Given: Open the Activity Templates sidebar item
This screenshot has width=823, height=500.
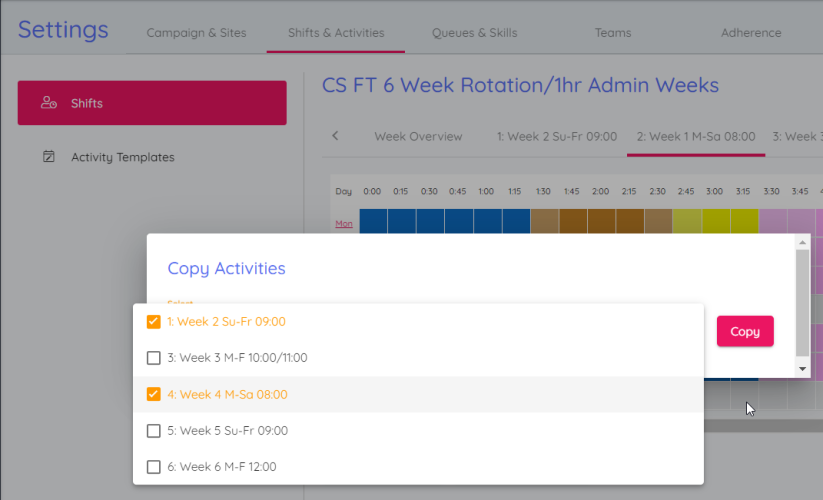Looking at the screenshot, I should [122, 157].
